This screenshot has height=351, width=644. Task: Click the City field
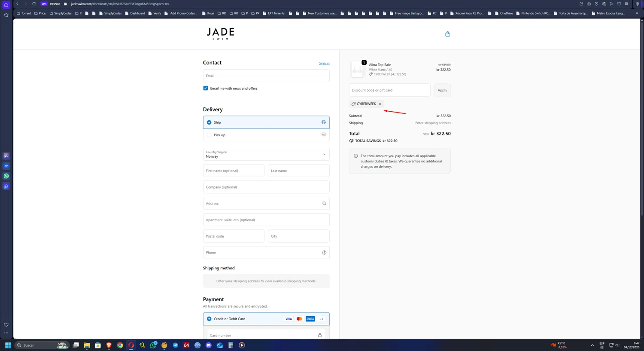coord(298,236)
